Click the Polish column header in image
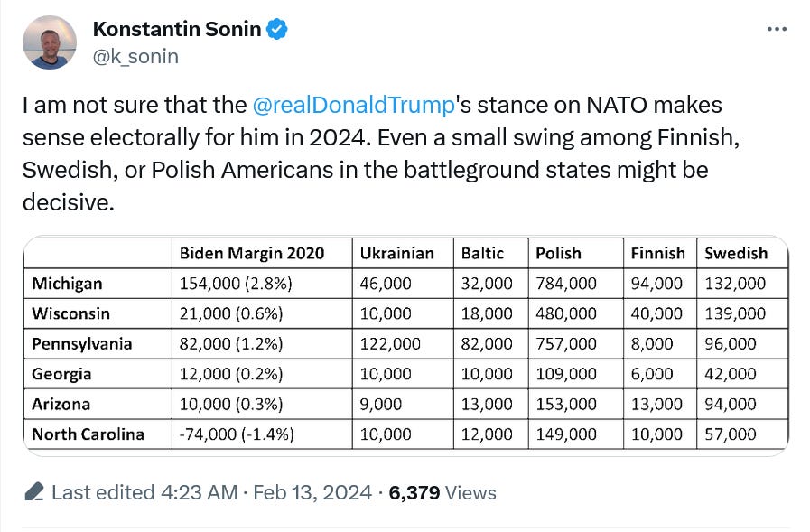The image size is (810, 532). (558, 253)
